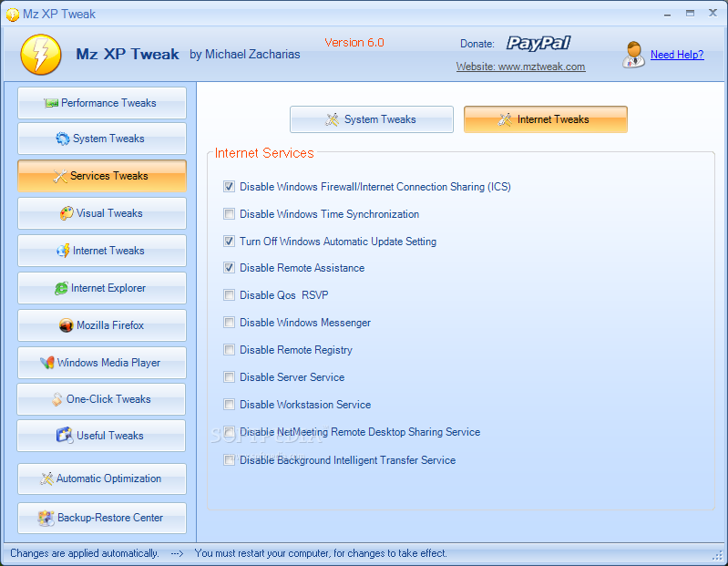The height and width of the screenshot is (566, 728).
Task: Open the Mozilla Firefox section
Action: (102, 325)
